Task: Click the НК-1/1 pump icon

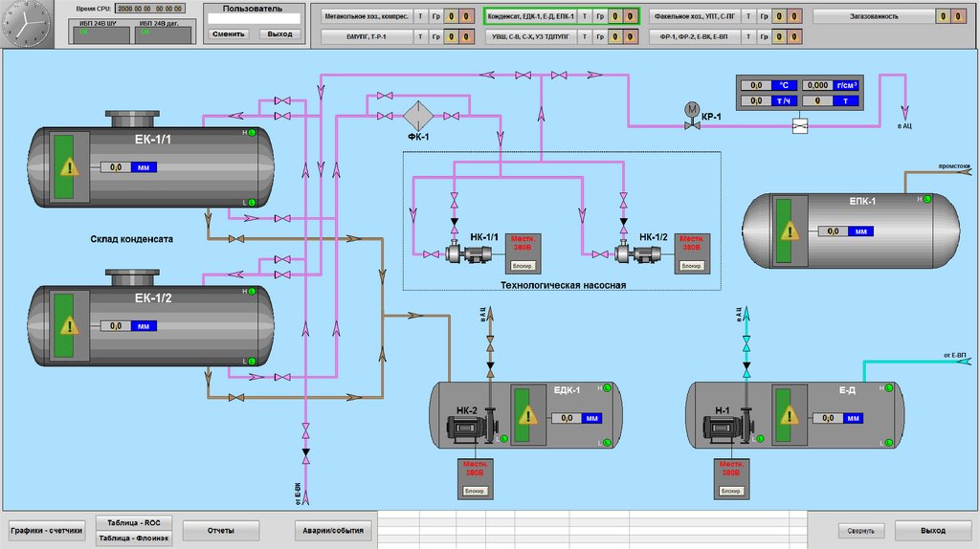Action: [462, 254]
